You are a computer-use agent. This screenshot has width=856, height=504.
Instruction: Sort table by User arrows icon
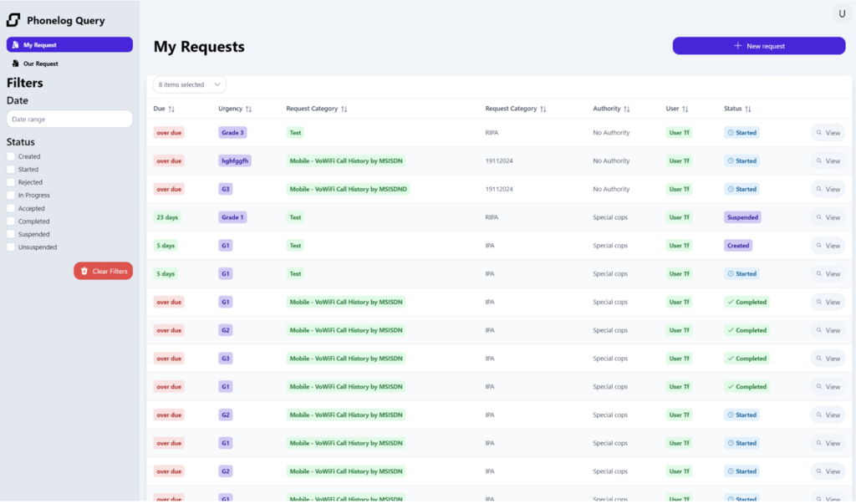click(x=685, y=109)
